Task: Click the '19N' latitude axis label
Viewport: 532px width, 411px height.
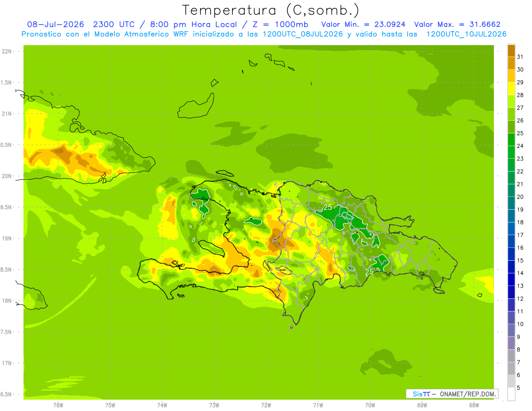Action: (x=7, y=239)
